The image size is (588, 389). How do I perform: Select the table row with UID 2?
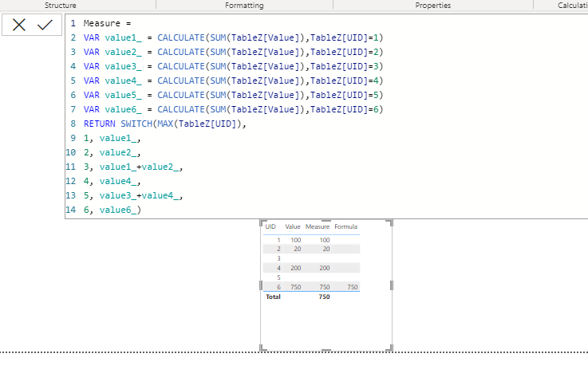(311, 249)
